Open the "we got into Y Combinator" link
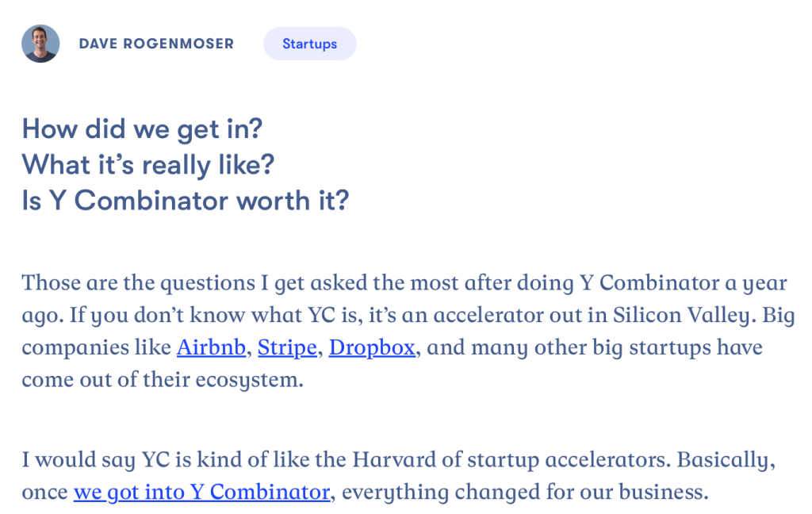 point(201,492)
